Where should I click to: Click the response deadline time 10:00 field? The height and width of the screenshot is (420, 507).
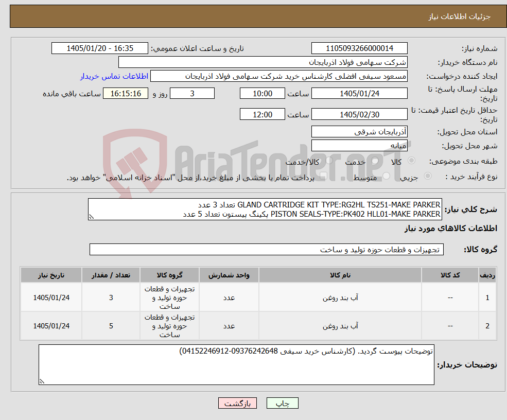coord(262,94)
